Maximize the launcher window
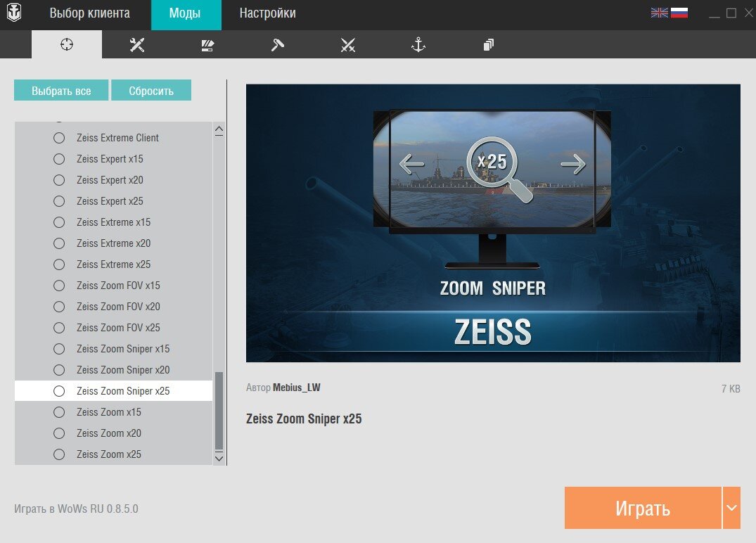The height and width of the screenshot is (543, 756). tap(731, 13)
